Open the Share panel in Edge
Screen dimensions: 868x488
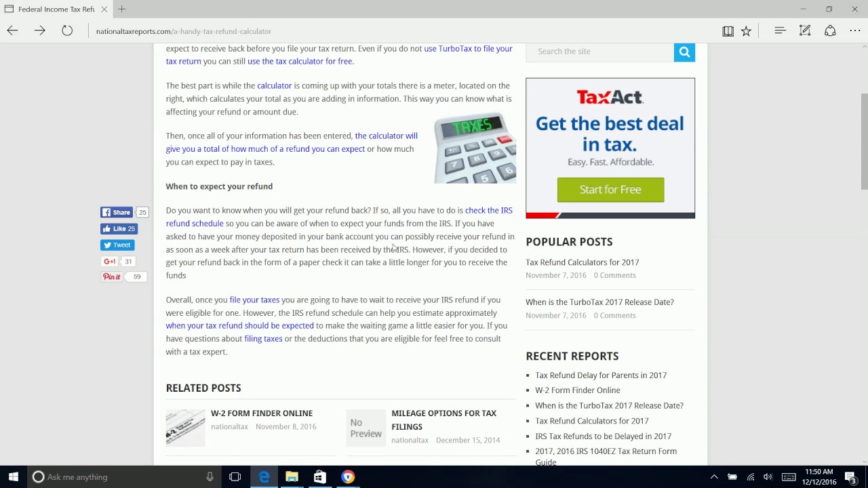click(830, 30)
